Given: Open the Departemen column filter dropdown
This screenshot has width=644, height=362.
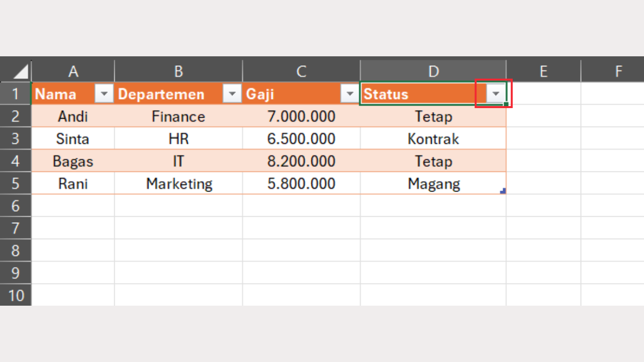Looking at the screenshot, I should [x=232, y=94].
